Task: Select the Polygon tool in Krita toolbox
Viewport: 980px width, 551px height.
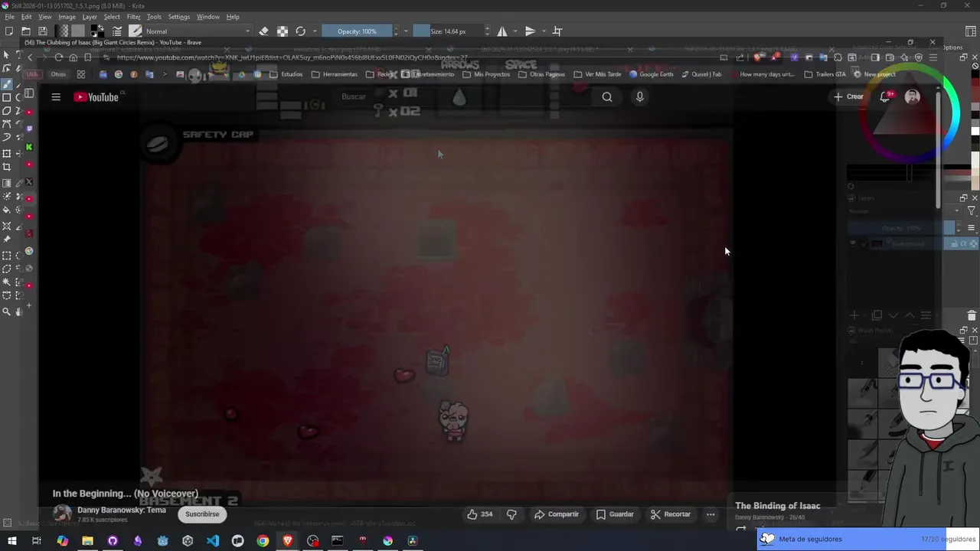Action: 7,111
